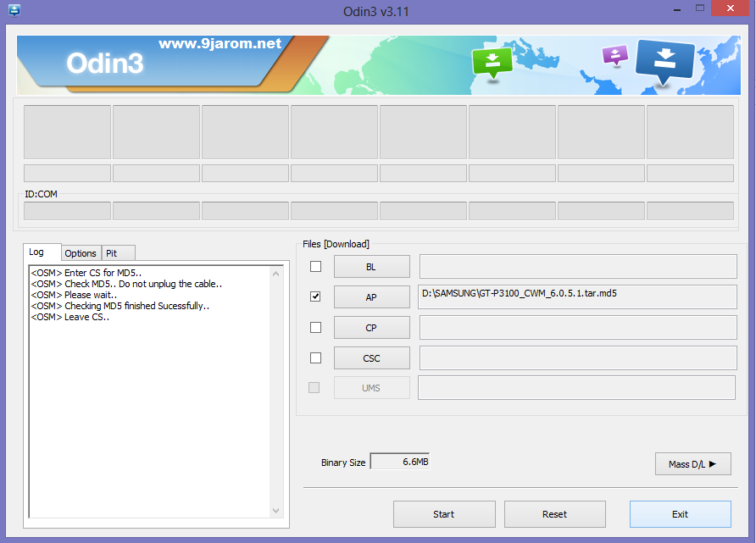This screenshot has height=543, width=756.
Task: Start the flashing process
Action: [x=444, y=514]
